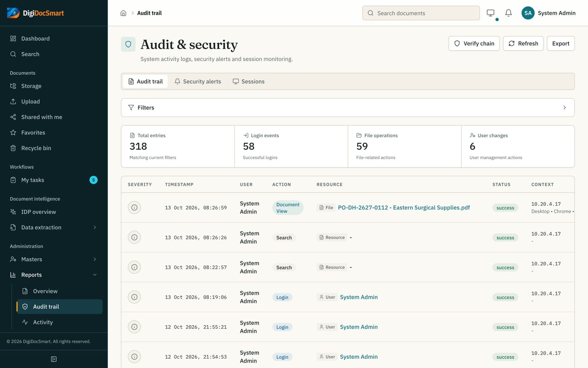
Task: Go to home via breadcrumb house icon
Action: (x=123, y=13)
